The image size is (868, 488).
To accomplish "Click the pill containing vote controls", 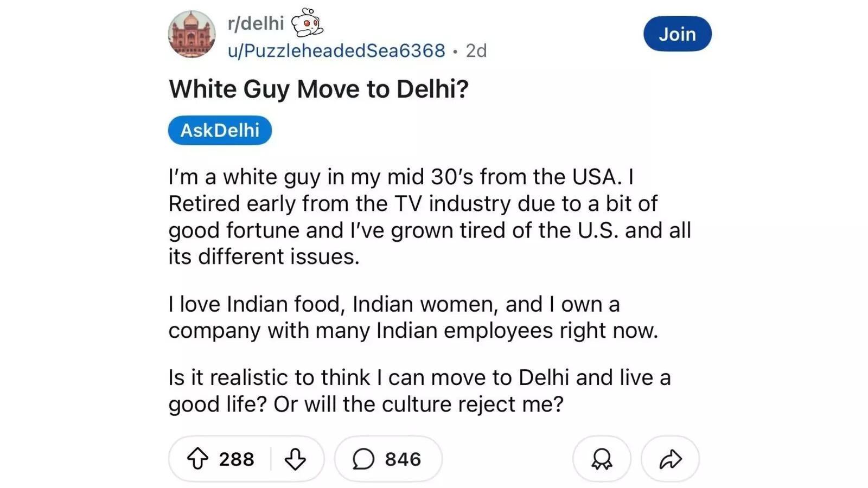I will (247, 458).
